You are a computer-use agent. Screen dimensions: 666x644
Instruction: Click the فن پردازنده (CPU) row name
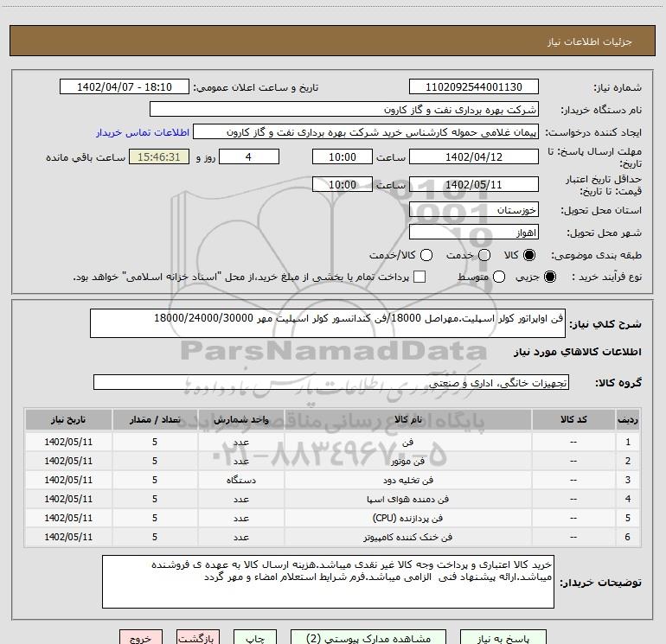point(407,519)
